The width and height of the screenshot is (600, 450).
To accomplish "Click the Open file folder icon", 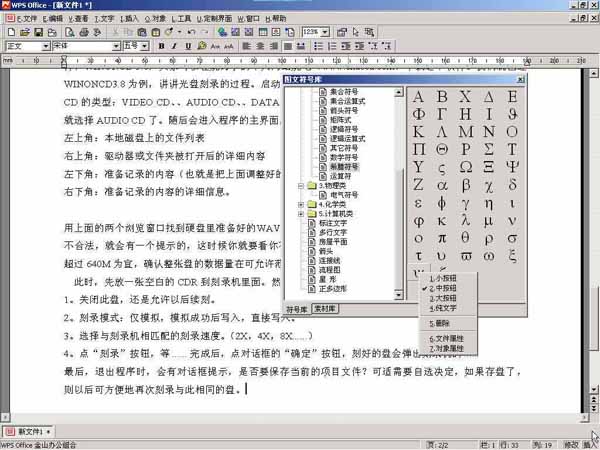I will [25, 32].
